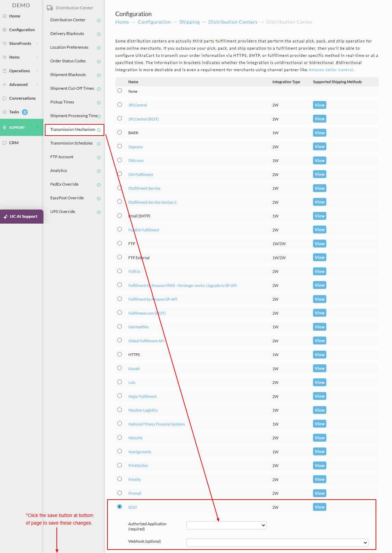392x553 pixels.
Task: Select the BARR radio button
Action: 119,132
